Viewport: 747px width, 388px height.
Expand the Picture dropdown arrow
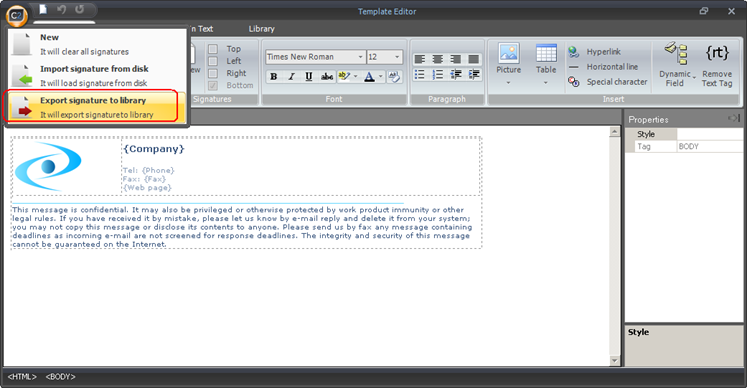[508, 83]
